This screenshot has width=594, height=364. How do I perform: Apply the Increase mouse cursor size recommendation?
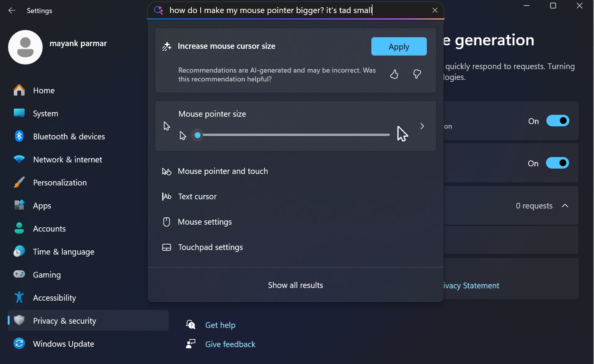(x=399, y=46)
